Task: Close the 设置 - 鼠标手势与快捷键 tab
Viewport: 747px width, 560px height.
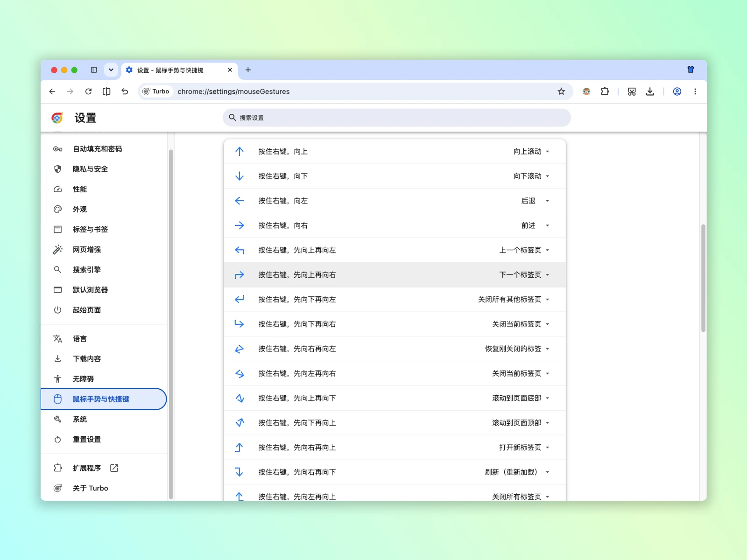Action: pos(230,70)
